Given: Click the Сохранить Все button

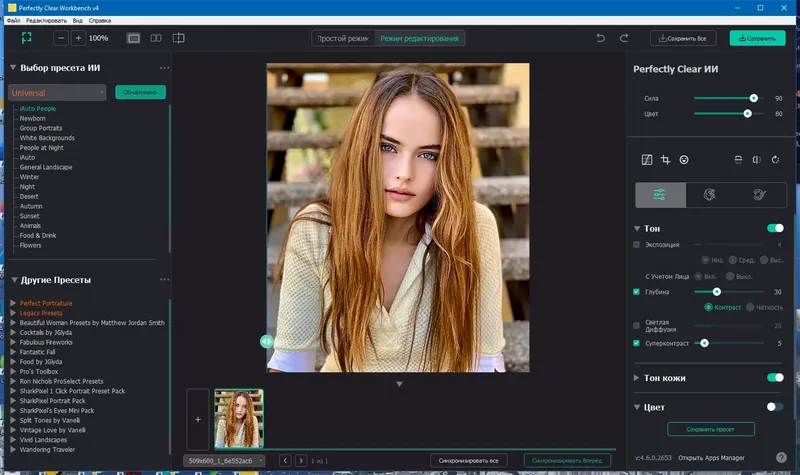Looking at the screenshot, I should pyautogui.click(x=683, y=38).
